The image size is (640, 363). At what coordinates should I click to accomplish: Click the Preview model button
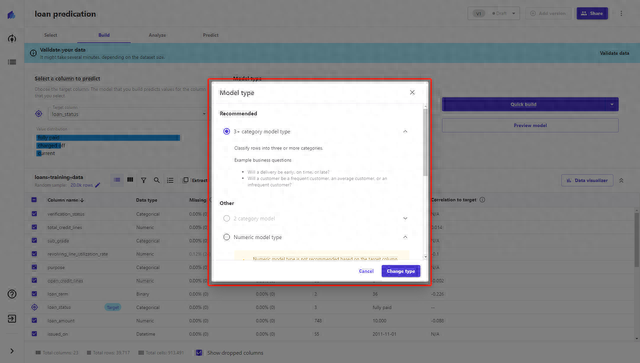click(530, 125)
